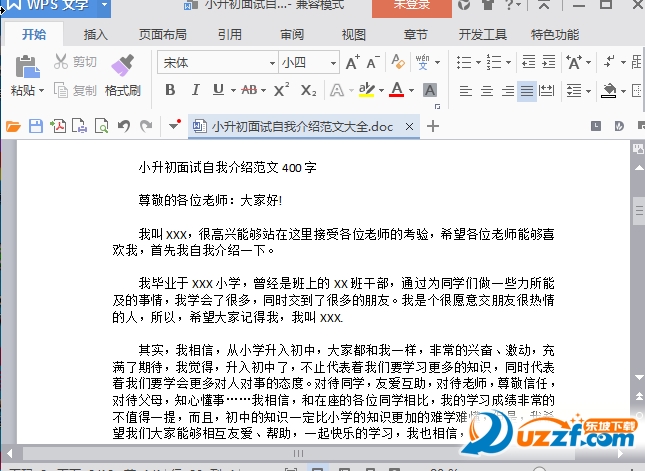Increase font size with A+ icon
The width and height of the screenshot is (645, 471).
coord(352,63)
